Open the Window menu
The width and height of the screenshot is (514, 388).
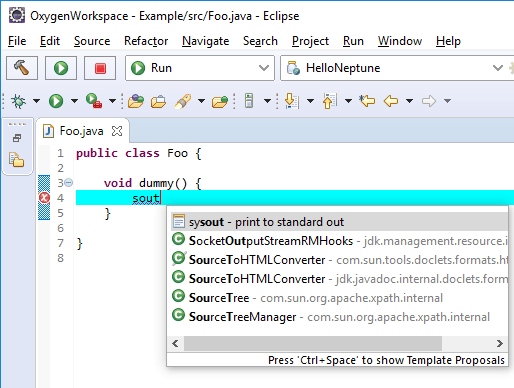click(x=400, y=41)
